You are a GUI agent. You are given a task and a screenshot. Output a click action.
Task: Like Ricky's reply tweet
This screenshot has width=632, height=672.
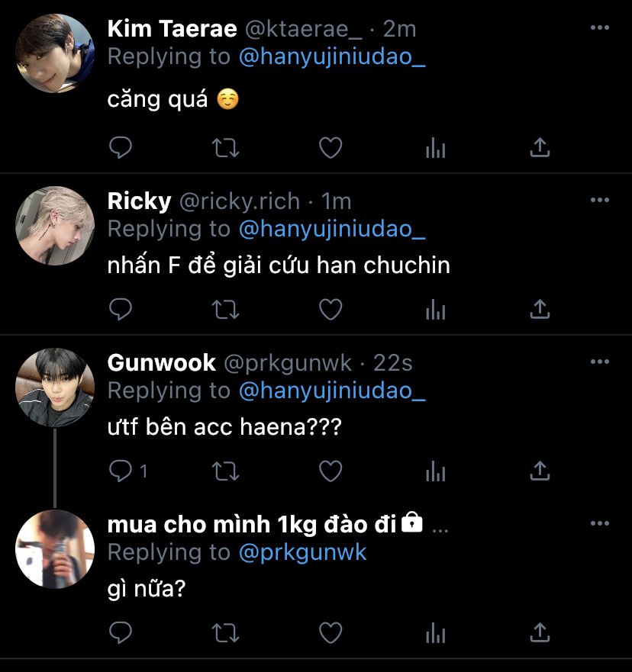(330, 309)
